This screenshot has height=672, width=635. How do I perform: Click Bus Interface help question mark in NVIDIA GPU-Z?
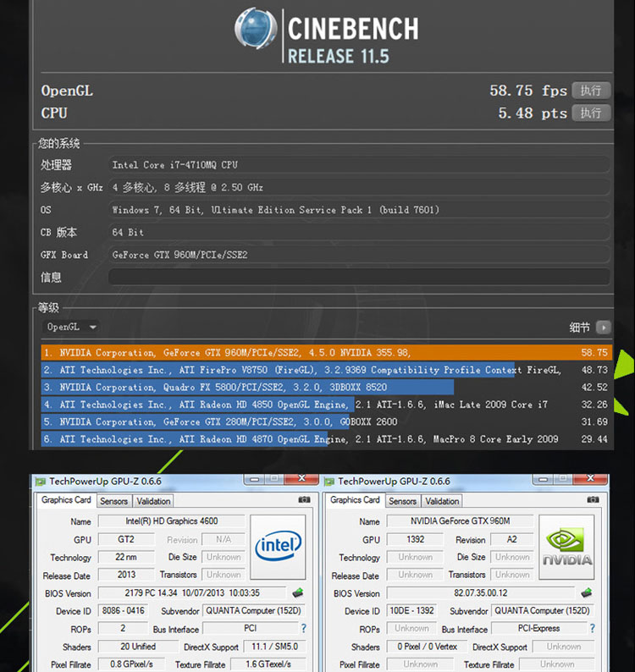pyautogui.click(x=592, y=629)
